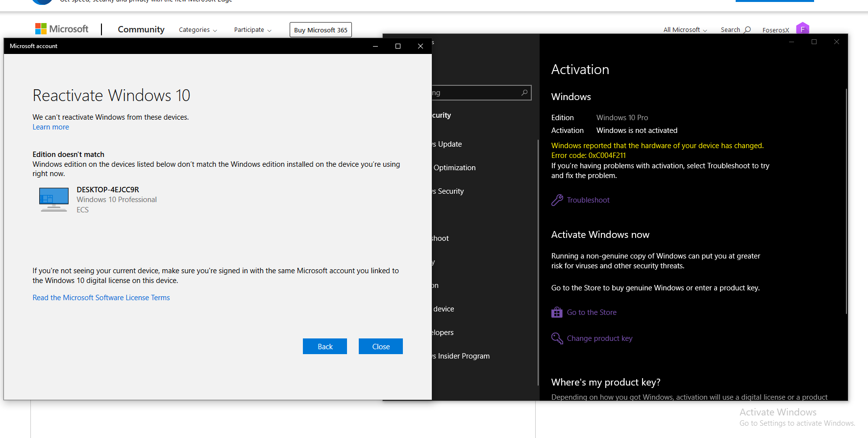Screen dimensions: 868x438
Task: Click the 'Edition doesn't match' heading
Action: 69,155
